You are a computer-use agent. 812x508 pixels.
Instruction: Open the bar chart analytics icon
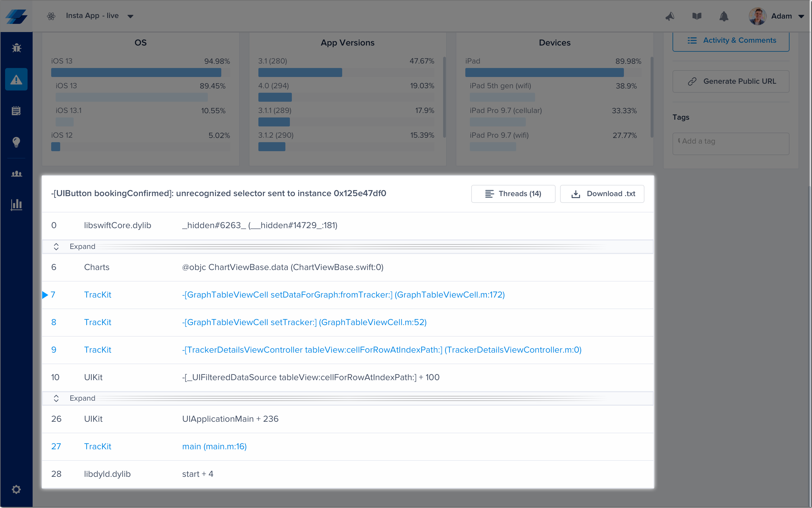coord(16,204)
